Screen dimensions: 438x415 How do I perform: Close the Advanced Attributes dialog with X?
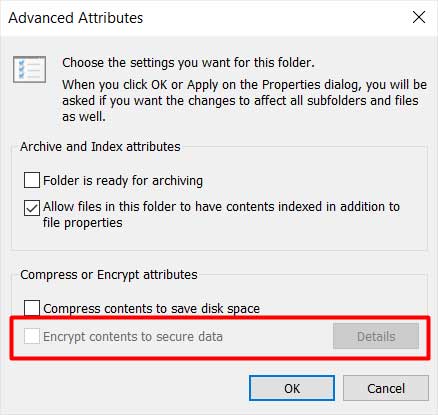click(x=419, y=17)
